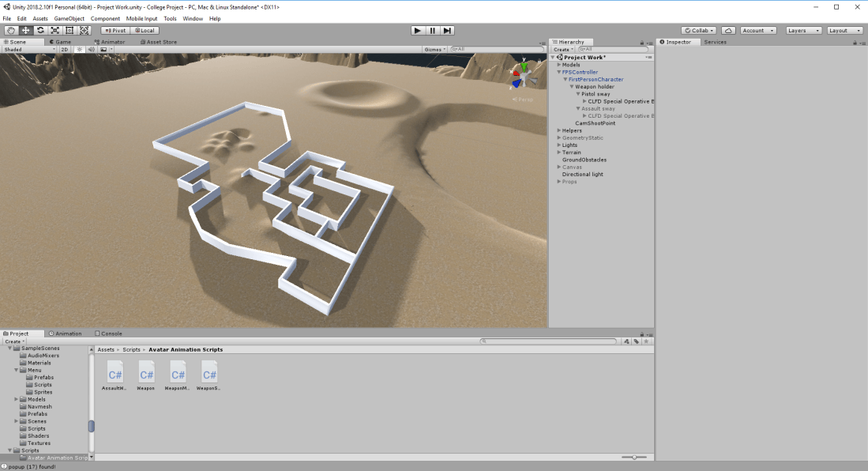Expand the Lights object in Hierarchy

(x=559, y=145)
